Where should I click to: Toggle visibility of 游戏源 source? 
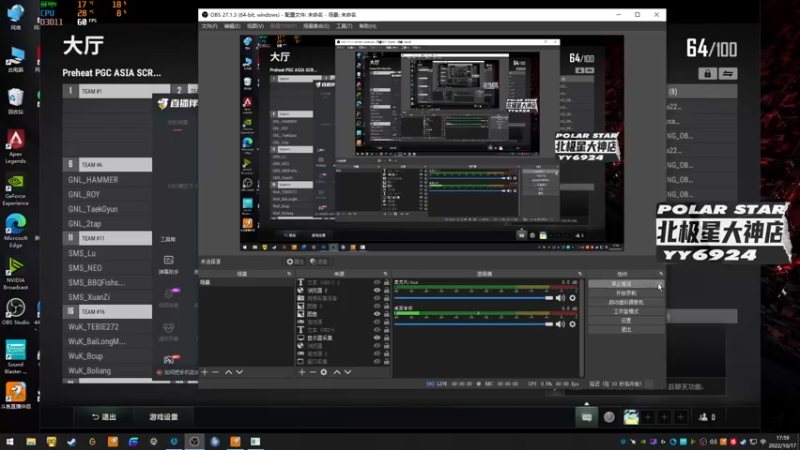(377, 322)
